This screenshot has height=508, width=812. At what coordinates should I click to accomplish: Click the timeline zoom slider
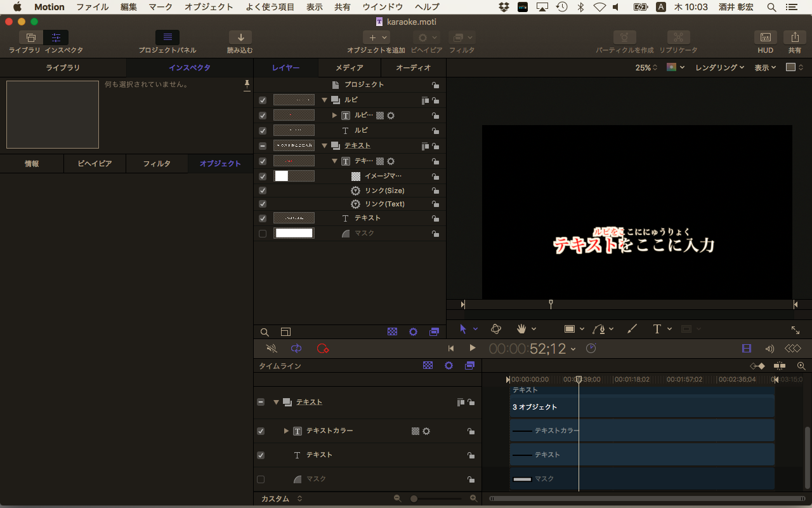(x=414, y=499)
